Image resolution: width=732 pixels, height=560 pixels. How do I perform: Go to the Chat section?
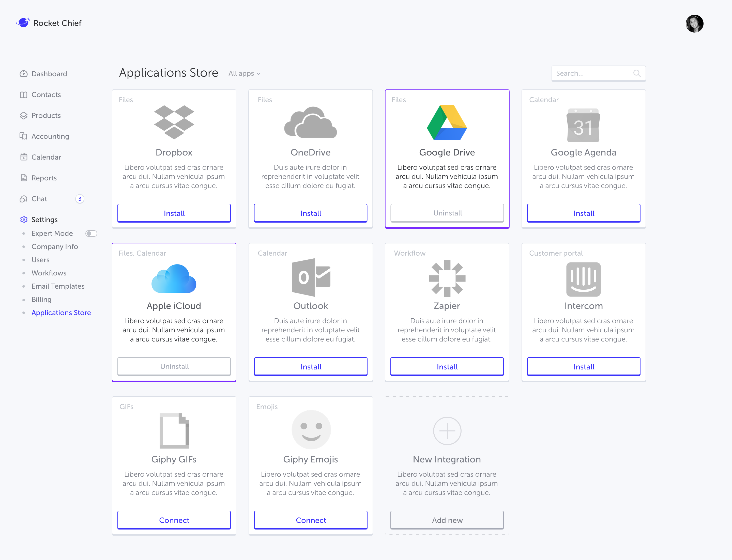coord(39,199)
